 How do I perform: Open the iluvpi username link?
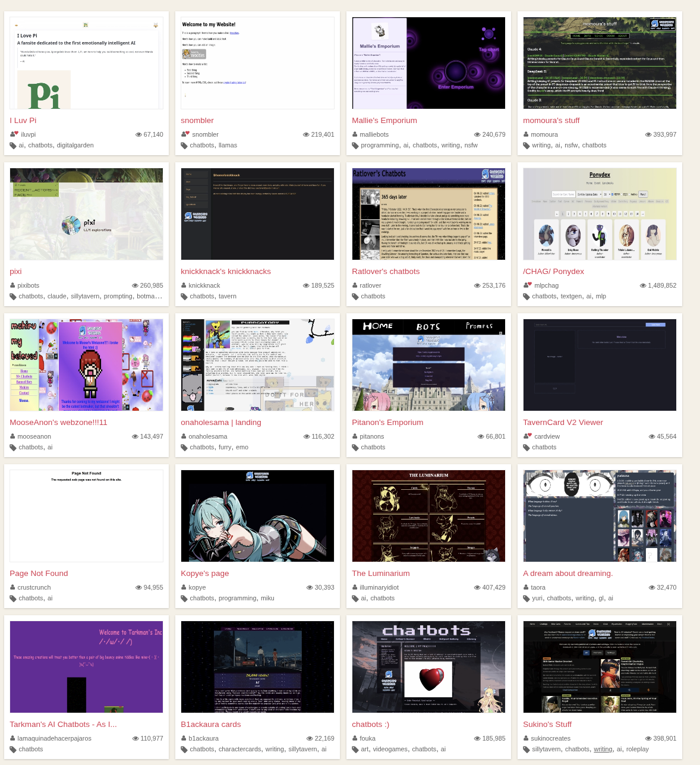pos(29,134)
